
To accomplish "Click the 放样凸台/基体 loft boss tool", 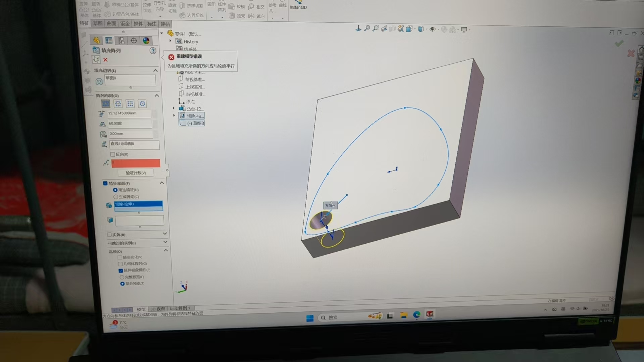I will coord(121,4).
